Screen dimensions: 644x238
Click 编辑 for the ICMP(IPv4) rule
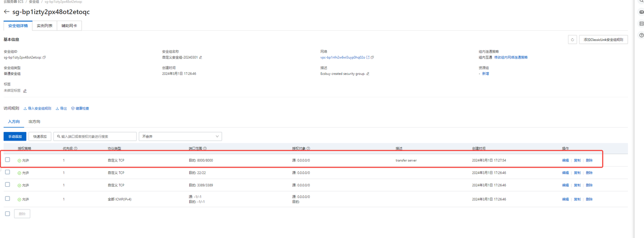[x=565, y=199]
